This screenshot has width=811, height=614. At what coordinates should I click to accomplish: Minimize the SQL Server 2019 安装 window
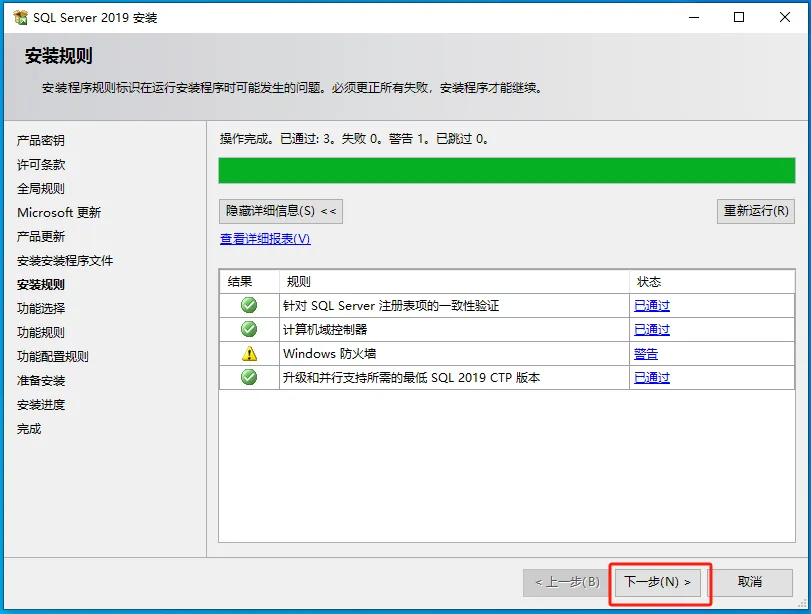[x=694, y=18]
